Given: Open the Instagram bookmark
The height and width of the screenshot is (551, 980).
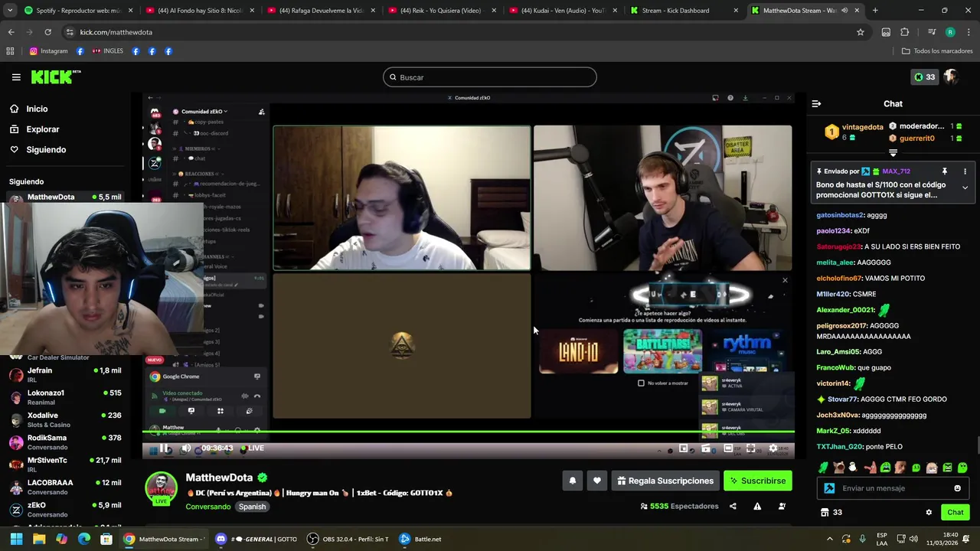Looking at the screenshot, I should tap(48, 51).
